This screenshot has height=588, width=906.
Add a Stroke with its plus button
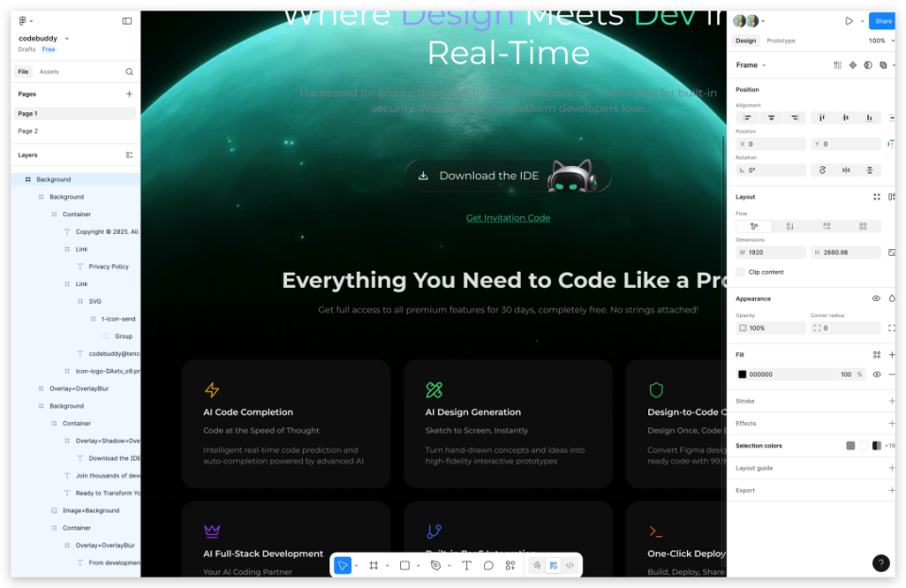[892, 401]
